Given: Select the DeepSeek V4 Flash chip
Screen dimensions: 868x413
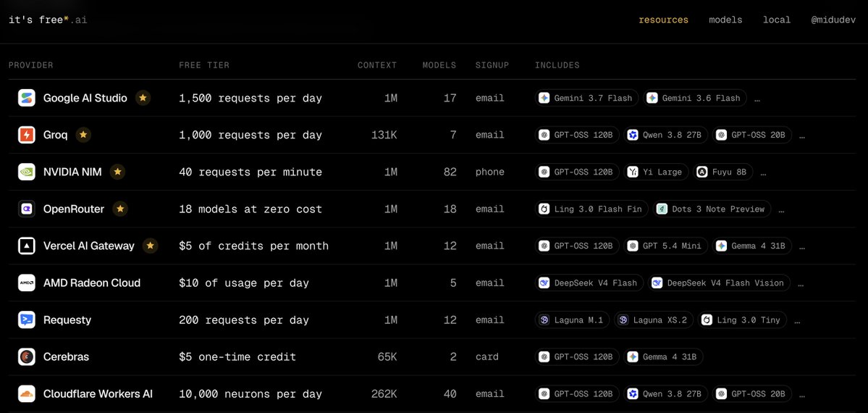Looking at the screenshot, I should click(589, 283).
